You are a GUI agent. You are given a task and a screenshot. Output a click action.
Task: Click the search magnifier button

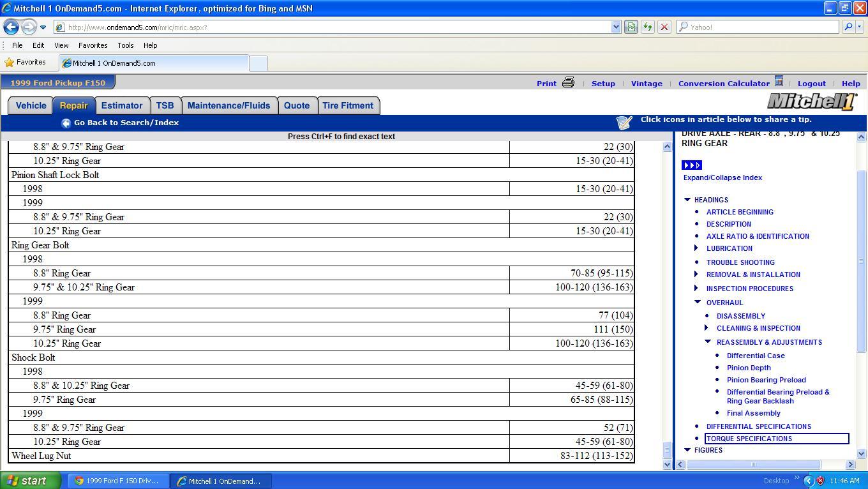[x=848, y=27]
